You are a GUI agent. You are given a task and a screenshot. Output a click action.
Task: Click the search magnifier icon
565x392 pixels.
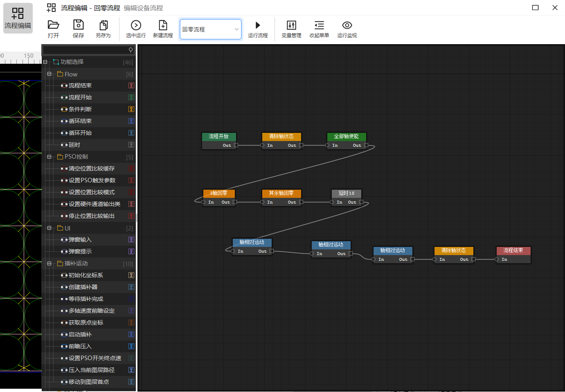(131, 50)
